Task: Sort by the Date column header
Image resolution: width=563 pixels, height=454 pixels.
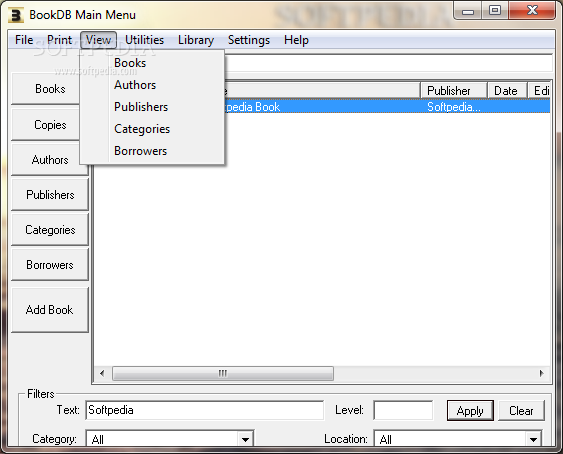Action: tap(507, 91)
